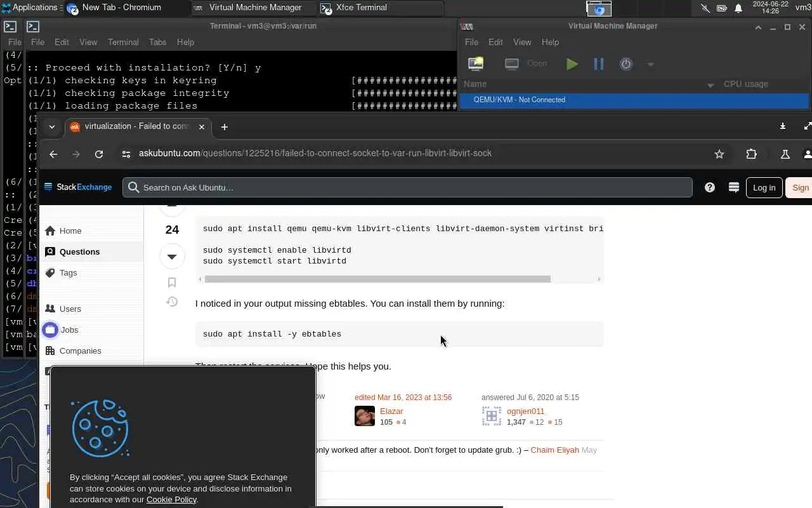
Task: Open a new browser tab with plus
Action: (224, 127)
